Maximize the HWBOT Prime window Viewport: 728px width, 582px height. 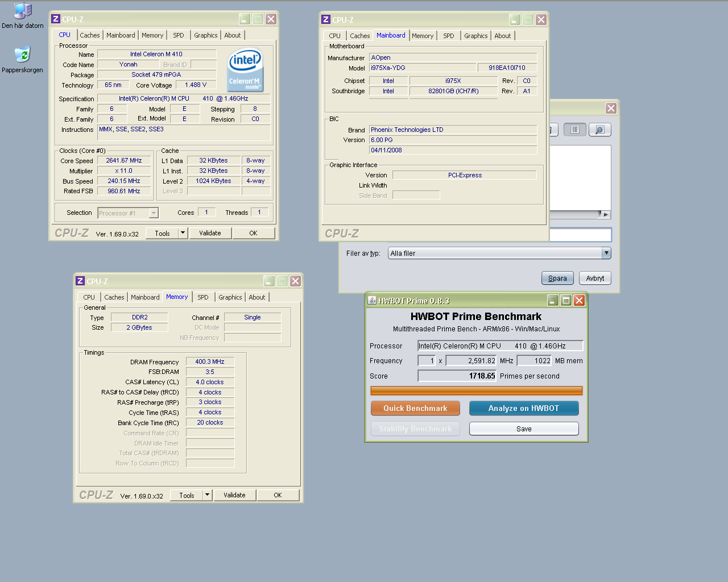pyautogui.click(x=566, y=300)
